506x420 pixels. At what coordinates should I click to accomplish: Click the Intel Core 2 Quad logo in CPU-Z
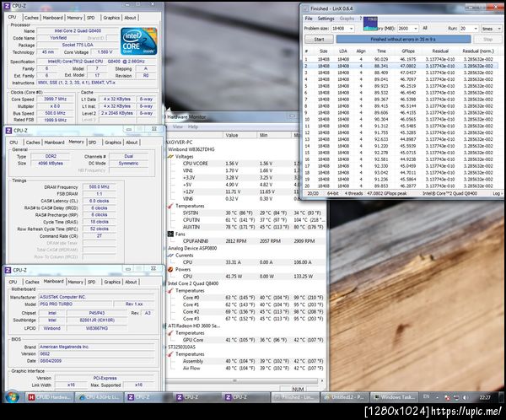point(139,41)
